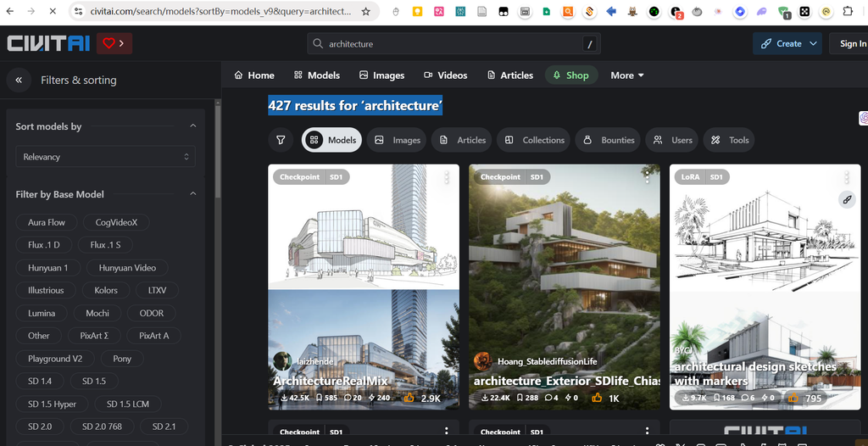
Task: Toggle PixArt Σ base model filter
Action: click(x=94, y=336)
